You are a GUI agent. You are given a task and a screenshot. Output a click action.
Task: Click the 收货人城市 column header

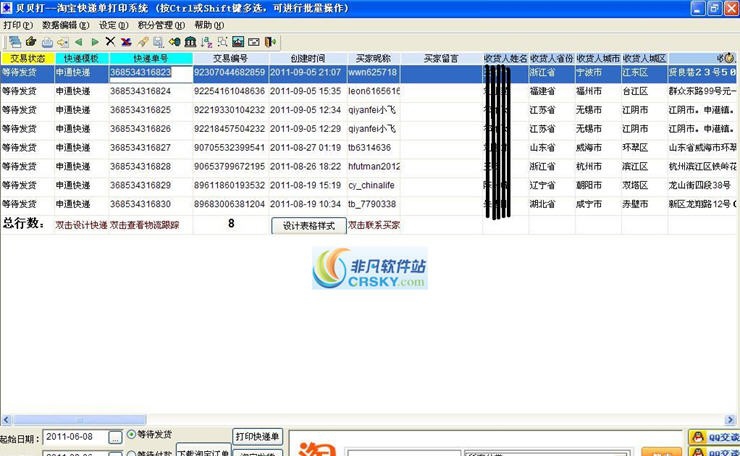[x=598, y=59]
